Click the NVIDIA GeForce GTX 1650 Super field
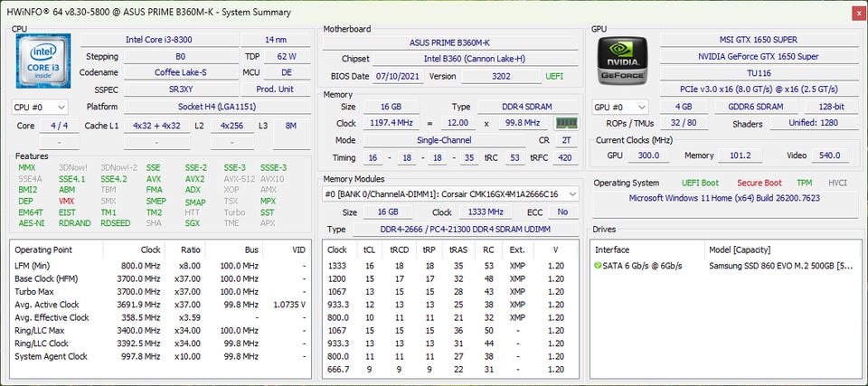 [x=759, y=56]
